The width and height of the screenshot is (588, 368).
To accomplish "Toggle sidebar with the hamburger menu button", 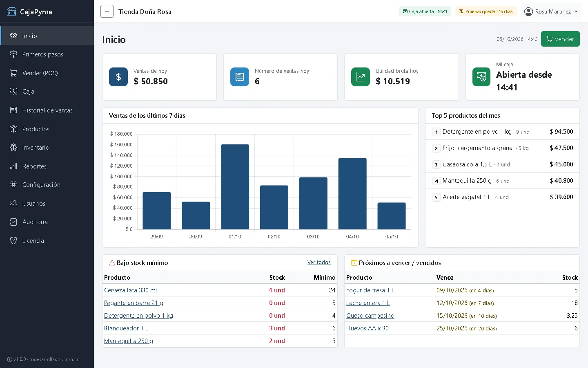I will coord(107,11).
